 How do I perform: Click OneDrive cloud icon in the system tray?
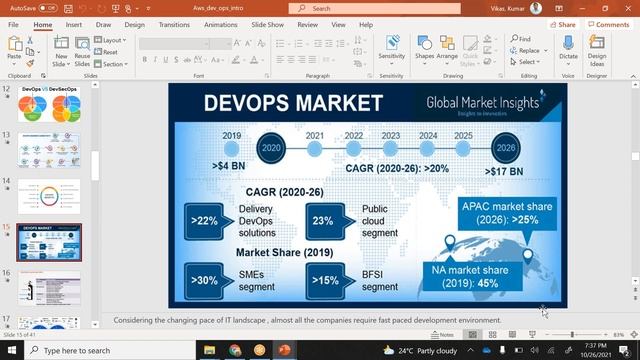[x=487, y=350]
